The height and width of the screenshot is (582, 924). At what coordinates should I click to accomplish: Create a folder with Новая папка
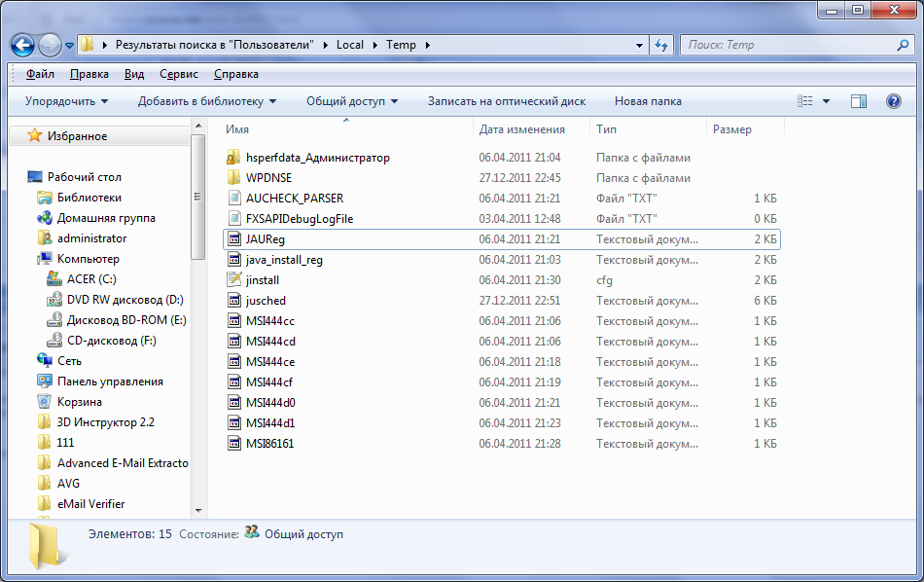pyautogui.click(x=648, y=101)
